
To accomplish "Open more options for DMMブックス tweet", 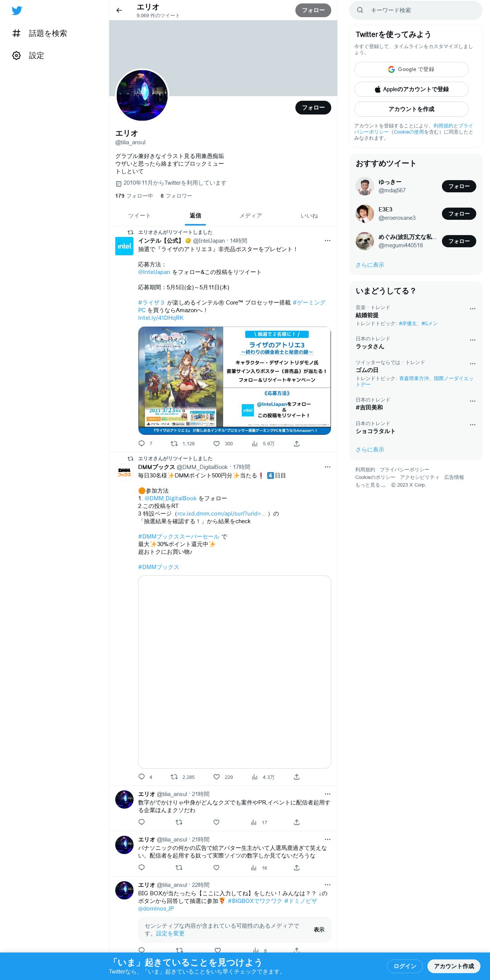I will (327, 467).
